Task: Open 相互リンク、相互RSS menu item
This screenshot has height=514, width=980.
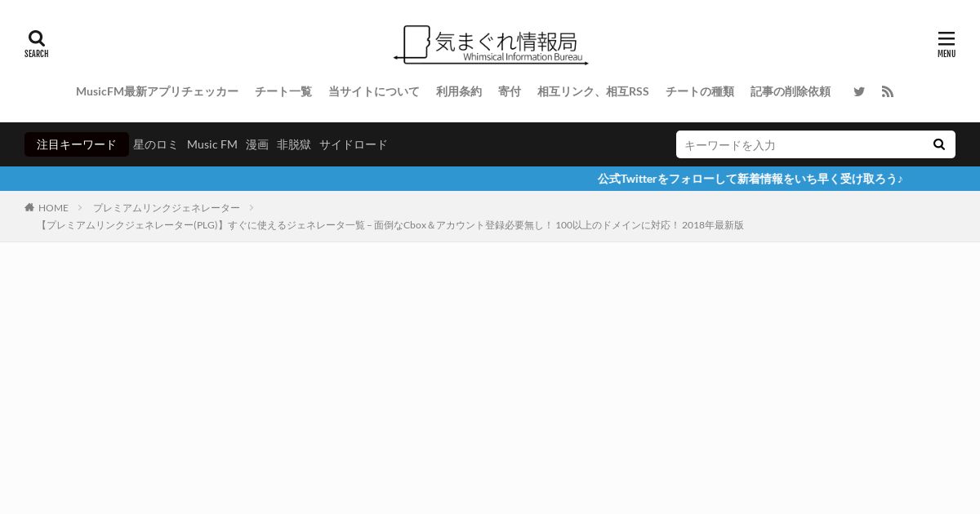Action: [593, 91]
